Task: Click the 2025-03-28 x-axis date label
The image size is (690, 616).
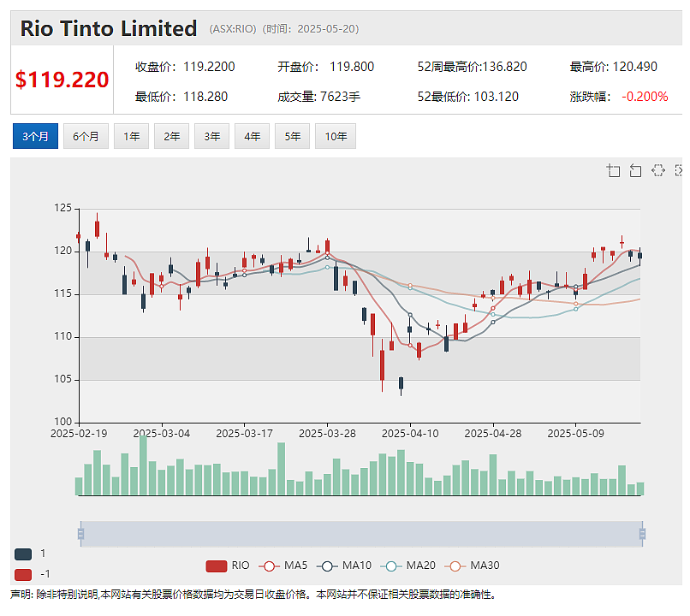Action: pos(327,434)
